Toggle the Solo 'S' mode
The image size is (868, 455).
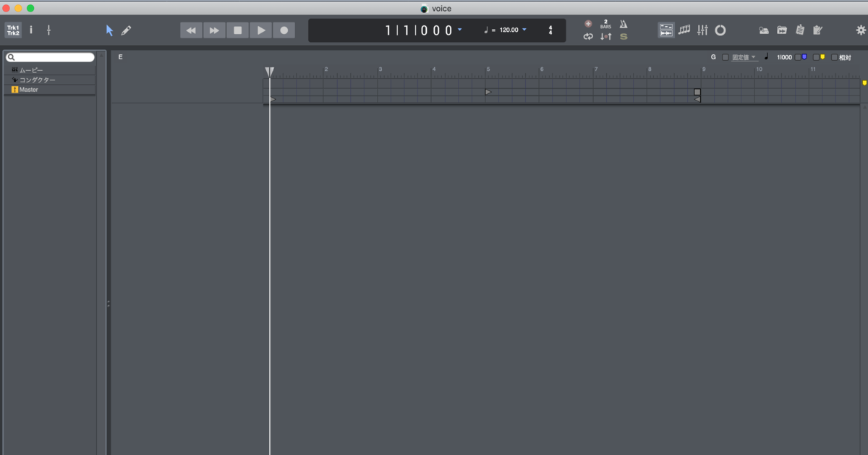click(x=624, y=36)
